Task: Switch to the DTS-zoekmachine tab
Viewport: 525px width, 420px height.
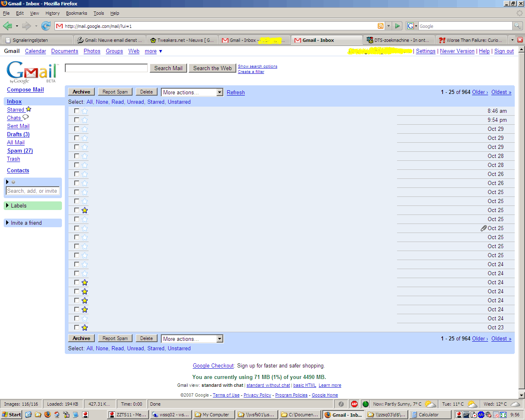Action: pyautogui.click(x=398, y=40)
